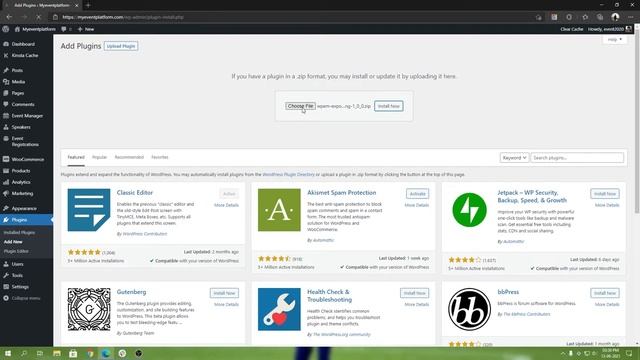
Task: Switch to the Popular plugins tab
Action: tap(99, 157)
